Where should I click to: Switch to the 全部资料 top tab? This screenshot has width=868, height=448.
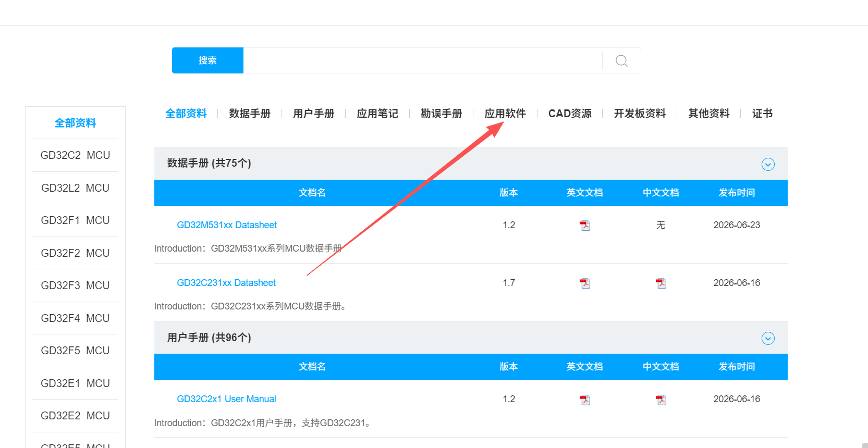186,114
